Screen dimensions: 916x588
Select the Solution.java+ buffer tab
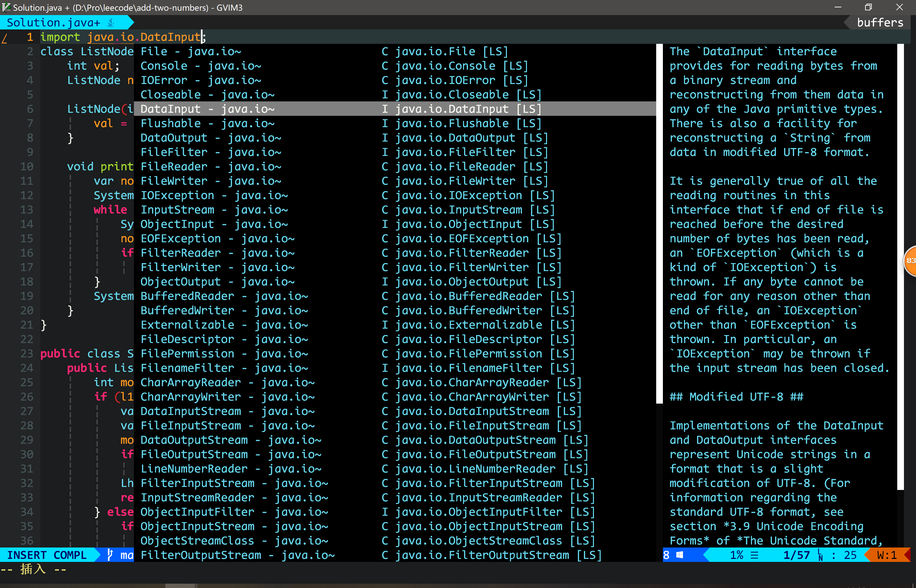click(x=54, y=23)
